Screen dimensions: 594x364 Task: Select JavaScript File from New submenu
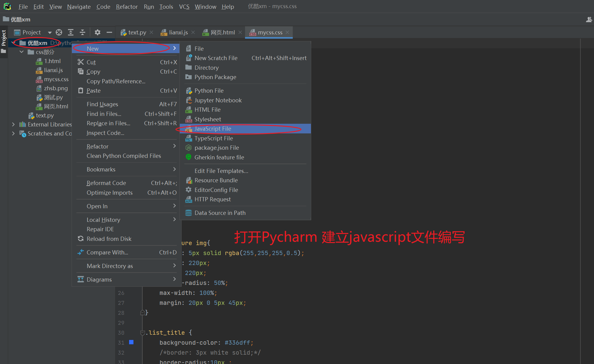coord(245,129)
